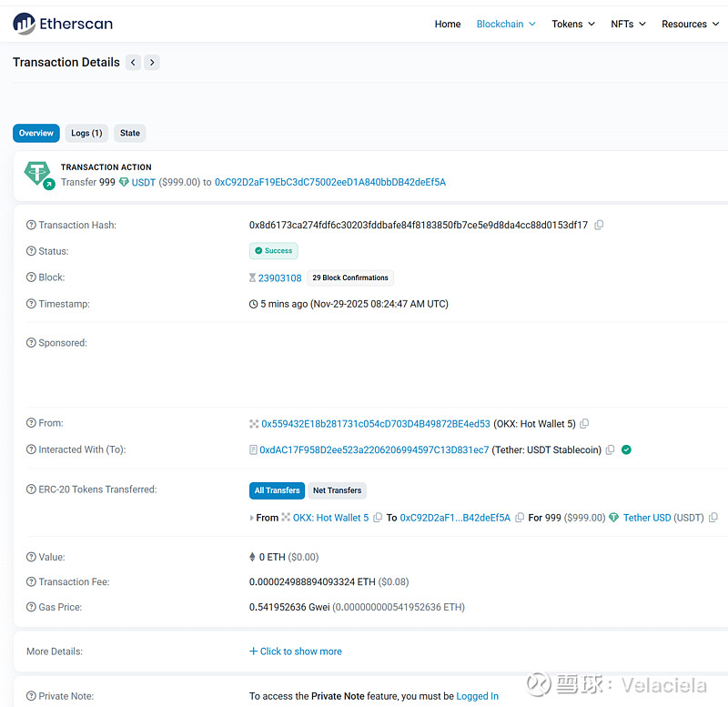Screen dimensions: 728x707
Task: Copy recipient address 0xC92D2aF1...B42deEf5A in transfer row
Action: point(520,517)
